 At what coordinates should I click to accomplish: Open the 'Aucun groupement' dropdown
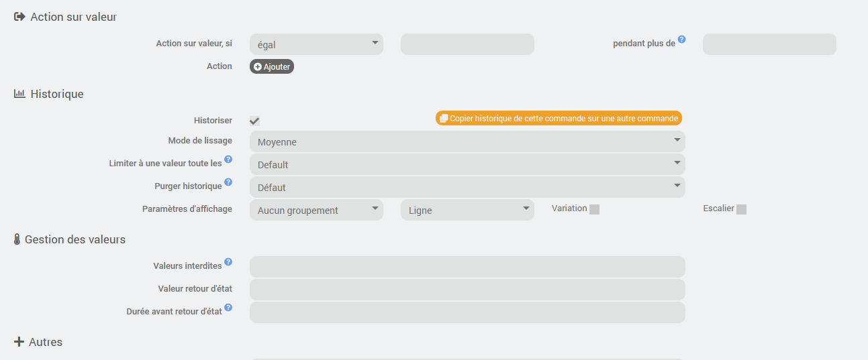[316, 210]
